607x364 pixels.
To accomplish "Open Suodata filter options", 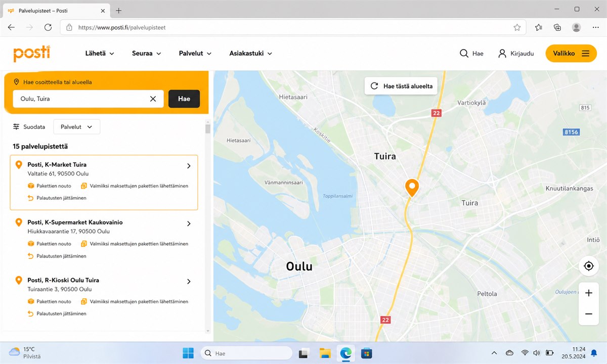I will pos(29,127).
